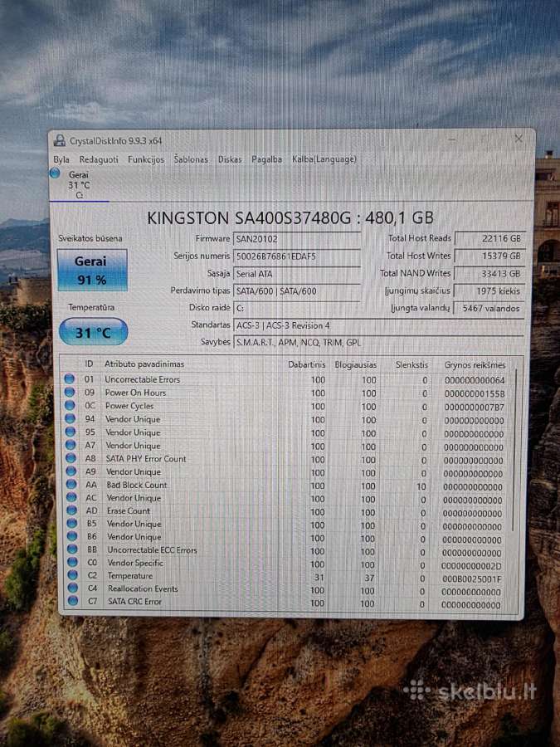
Task: Click the status icon for Erase Count row
Action: pos(72,510)
